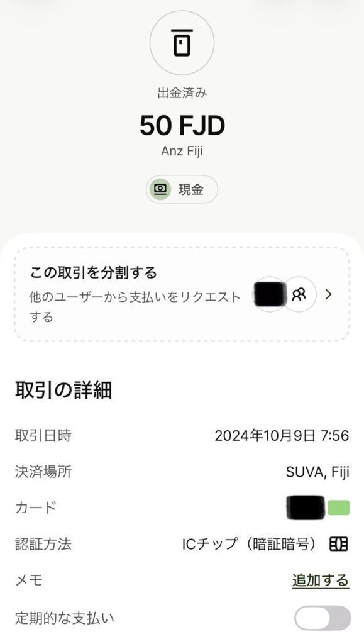Tap the masked avatar next to the people icon

[270, 294]
